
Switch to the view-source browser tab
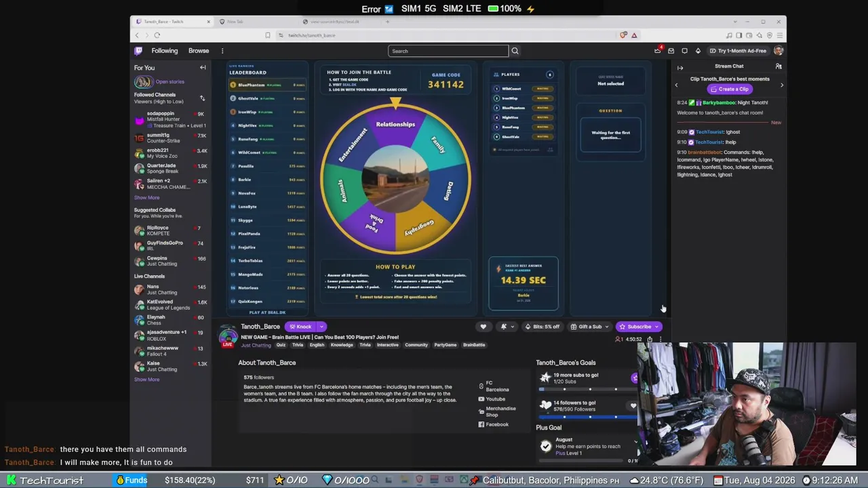tap(339, 22)
